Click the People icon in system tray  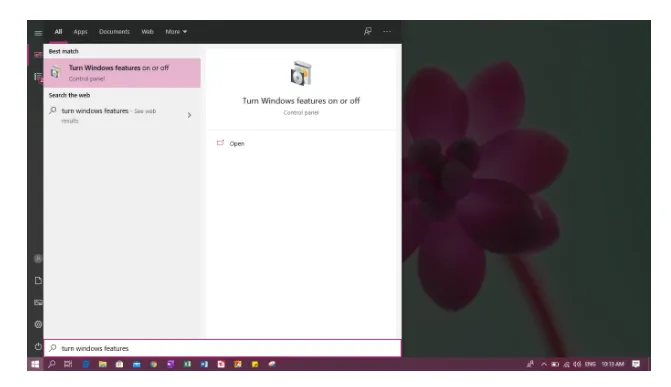[x=530, y=364]
